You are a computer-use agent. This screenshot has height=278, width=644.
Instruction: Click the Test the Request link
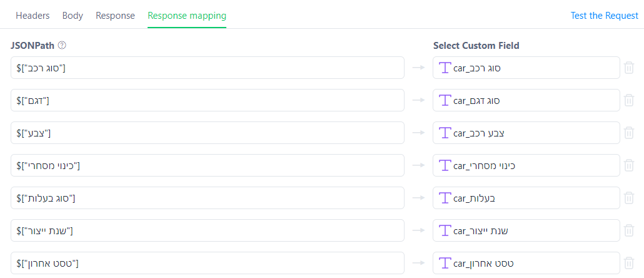point(604,16)
